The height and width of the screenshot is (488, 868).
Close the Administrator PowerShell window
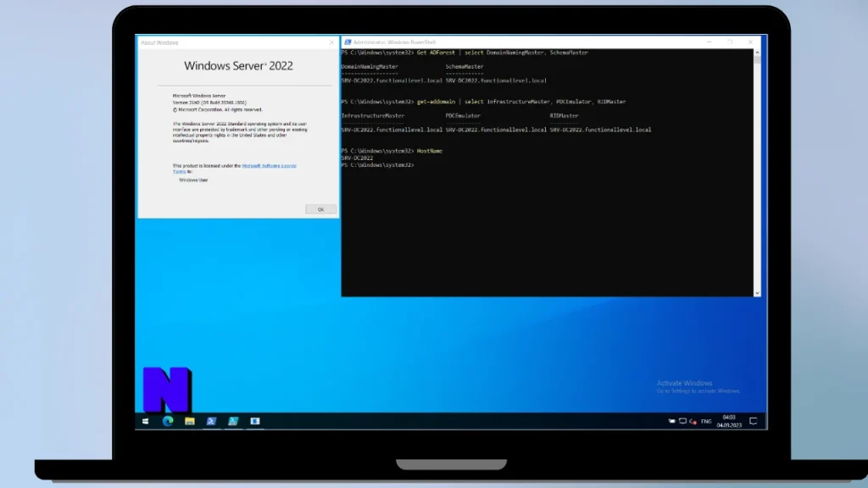click(751, 42)
